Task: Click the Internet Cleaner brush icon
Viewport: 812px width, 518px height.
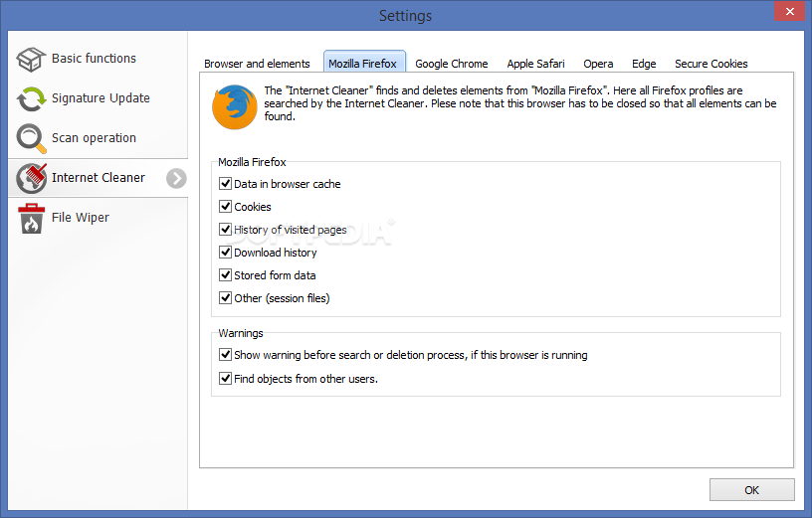Action: 31,178
